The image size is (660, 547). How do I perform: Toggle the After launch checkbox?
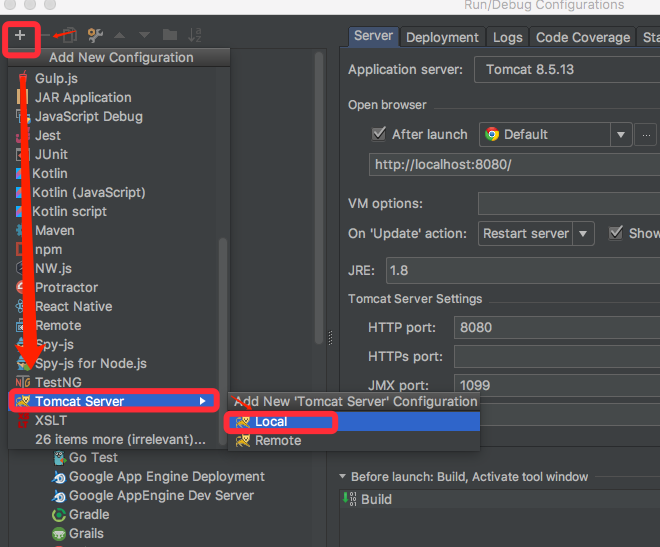click(x=378, y=134)
